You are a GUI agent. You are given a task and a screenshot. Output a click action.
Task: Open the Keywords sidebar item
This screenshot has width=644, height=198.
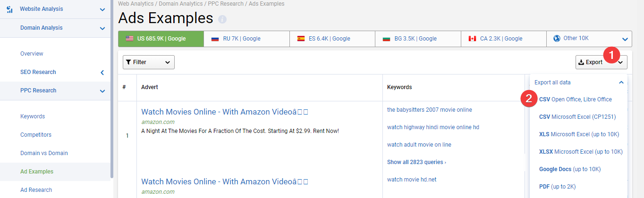33,116
